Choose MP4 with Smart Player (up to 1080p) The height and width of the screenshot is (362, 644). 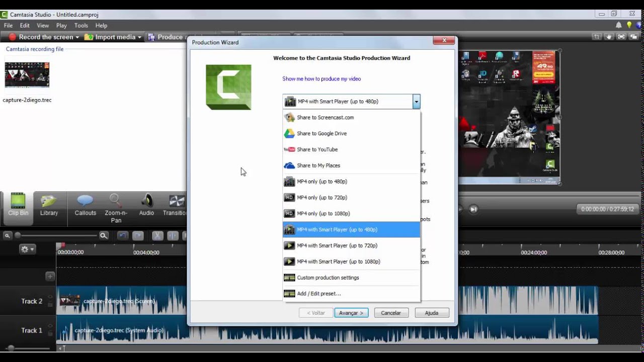[351, 261]
